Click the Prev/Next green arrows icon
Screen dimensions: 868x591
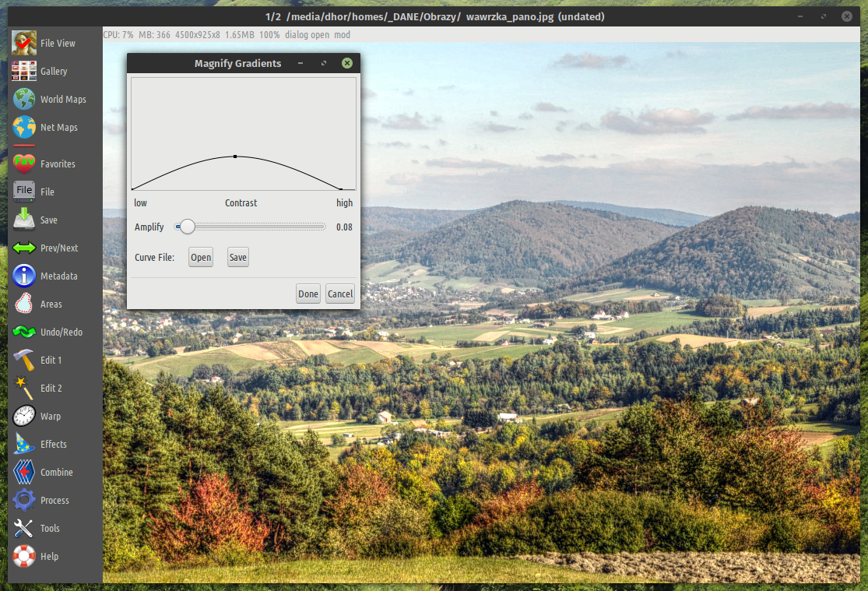tap(24, 248)
